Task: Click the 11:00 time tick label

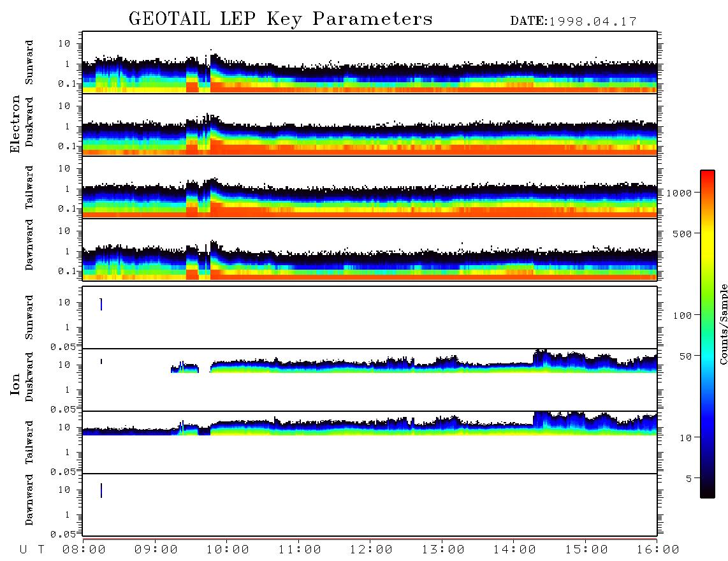Action: point(300,550)
